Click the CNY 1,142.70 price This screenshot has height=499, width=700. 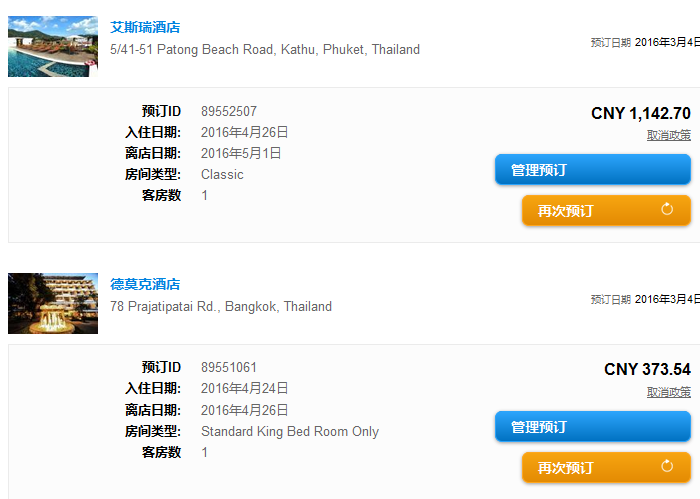click(x=641, y=113)
